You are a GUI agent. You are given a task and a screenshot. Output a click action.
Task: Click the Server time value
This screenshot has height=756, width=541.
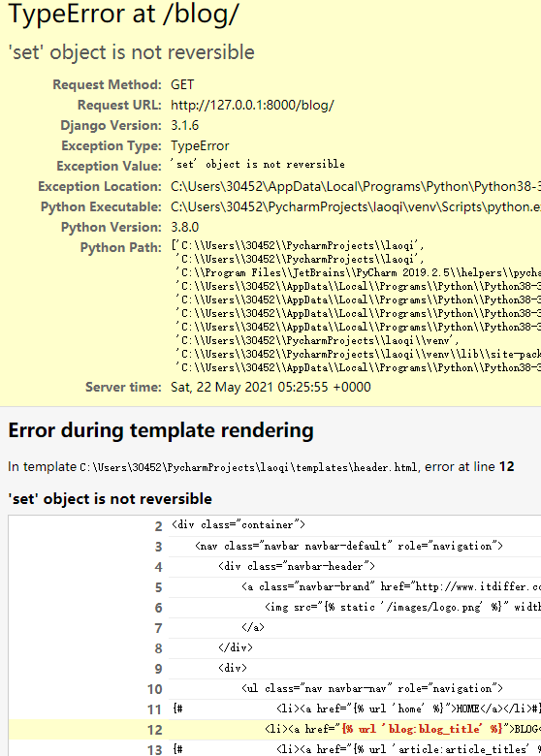pyautogui.click(x=270, y=387)
